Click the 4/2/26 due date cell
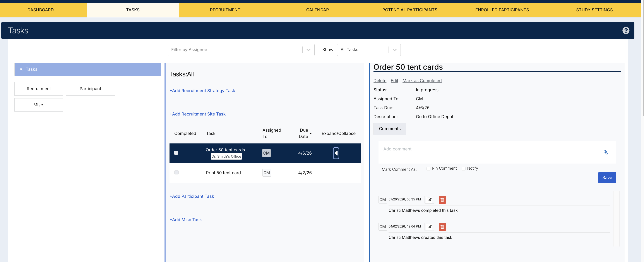The image size is (644, 262). (305, 173)
